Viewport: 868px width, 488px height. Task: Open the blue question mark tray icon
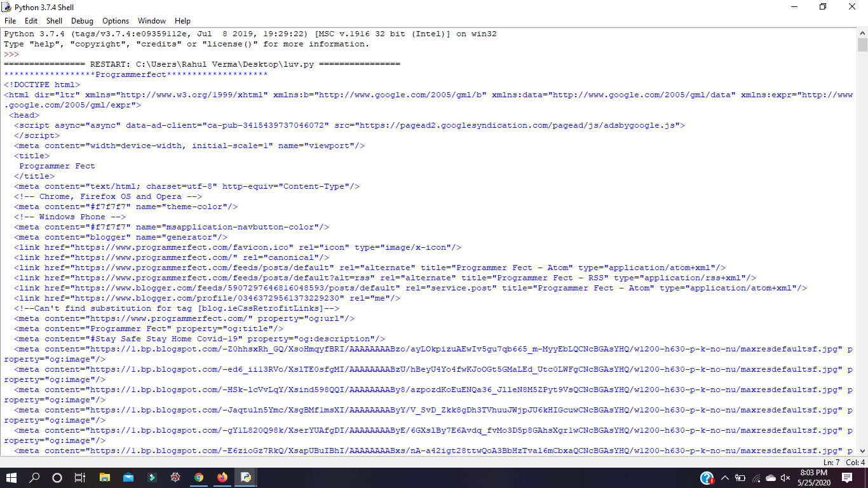pos(707,478)
